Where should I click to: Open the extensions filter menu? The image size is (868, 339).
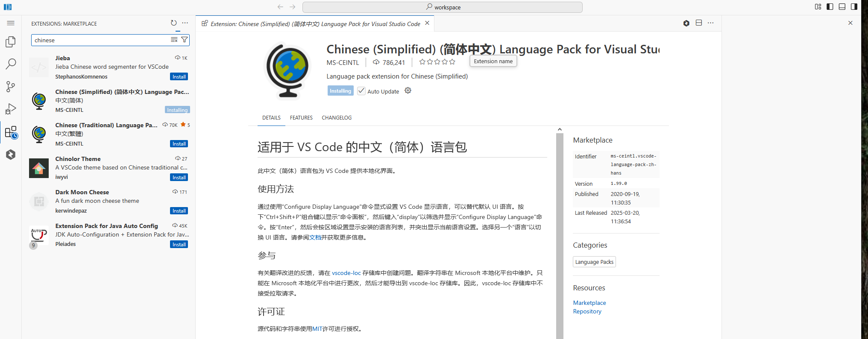click(185, 40)
